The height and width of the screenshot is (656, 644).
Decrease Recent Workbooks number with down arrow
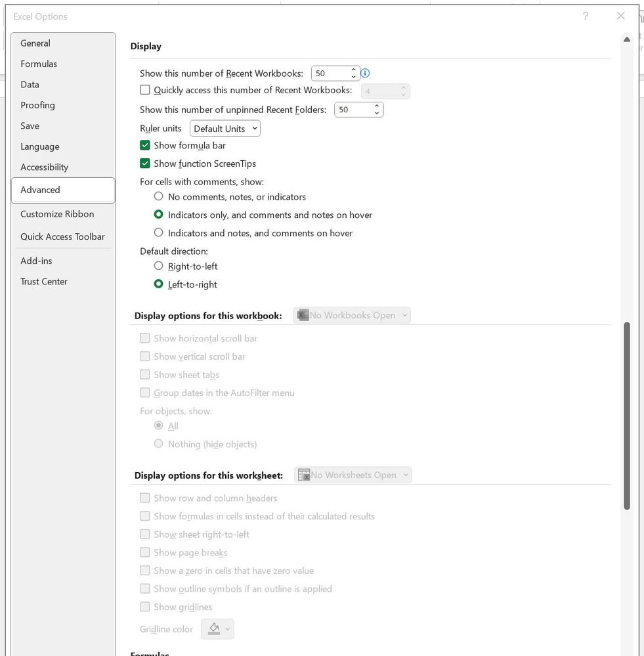354,77
